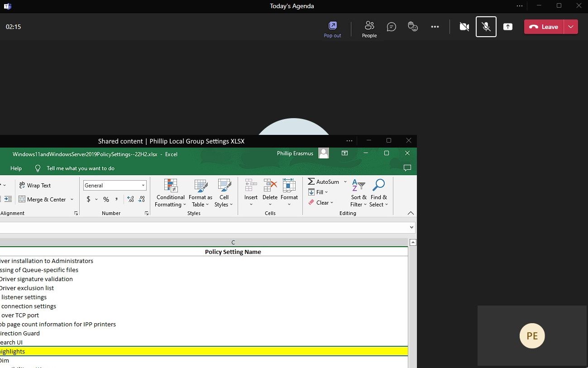The image size is (588, 368).
Task: Open the meeting chat
Action: [x=392, y=27]
